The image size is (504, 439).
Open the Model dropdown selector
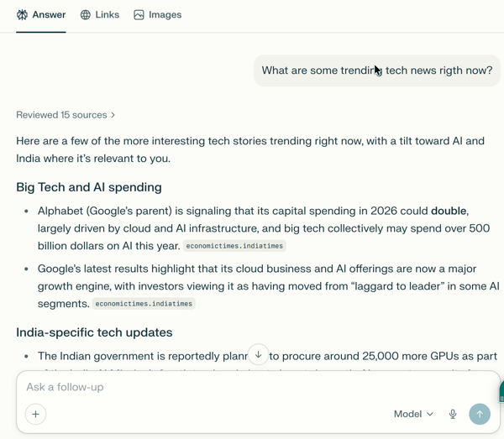413,414
